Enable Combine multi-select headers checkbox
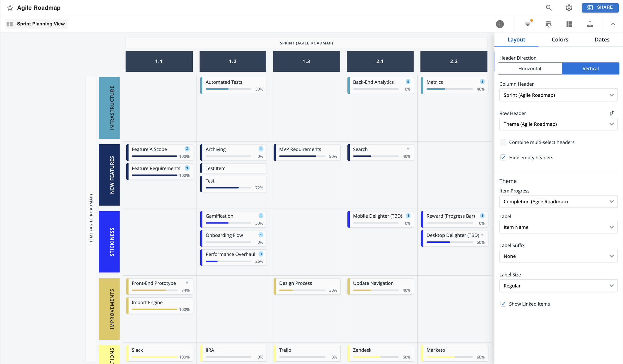The height and width of the screenshot is (364, 623). pyautogui.click(x=503, y=142)
